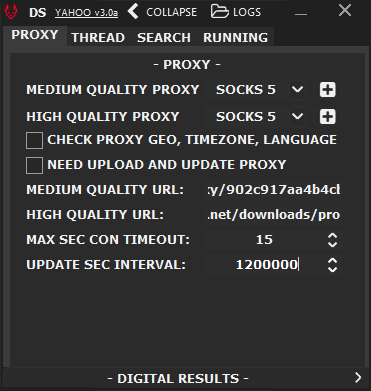
Task: Open the YAHOO v3.0a version link
Action: (x=86, y=13)
